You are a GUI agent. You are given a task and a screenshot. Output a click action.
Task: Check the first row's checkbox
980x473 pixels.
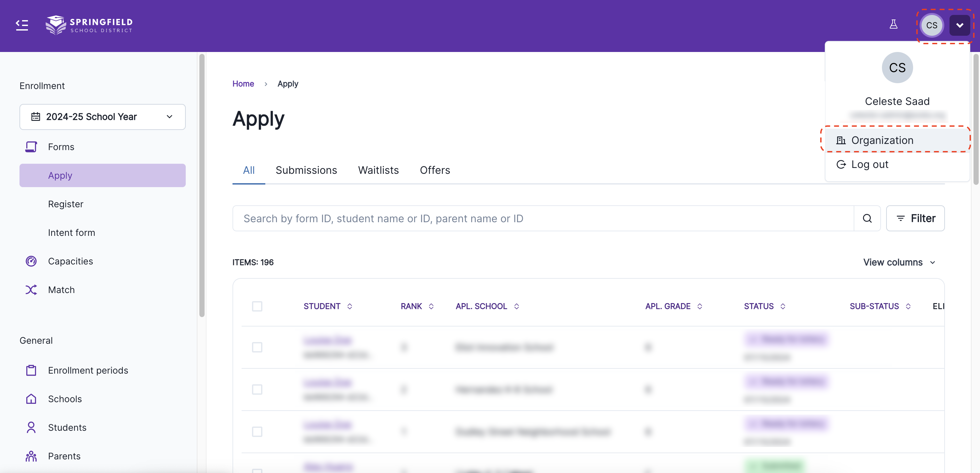pos(257,347)
